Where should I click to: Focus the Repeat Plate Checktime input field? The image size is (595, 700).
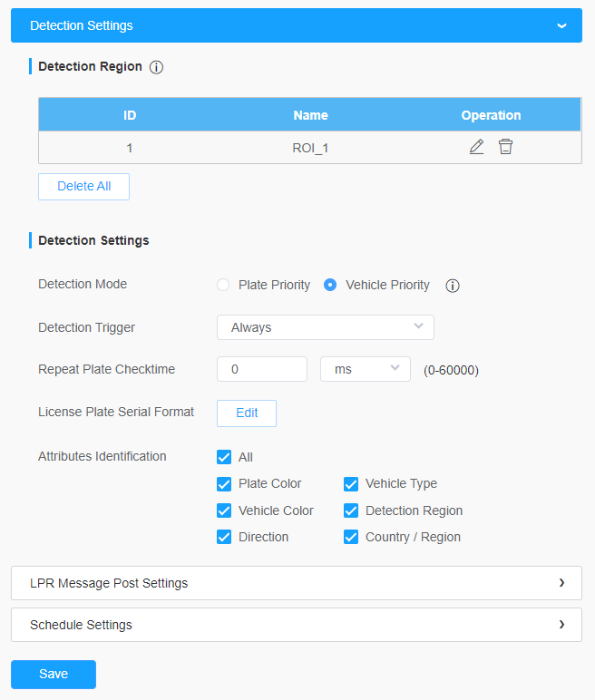coord(262,369)
